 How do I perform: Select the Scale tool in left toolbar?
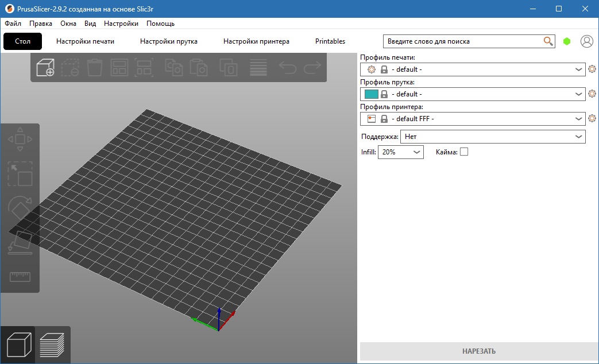click(20, 174)
